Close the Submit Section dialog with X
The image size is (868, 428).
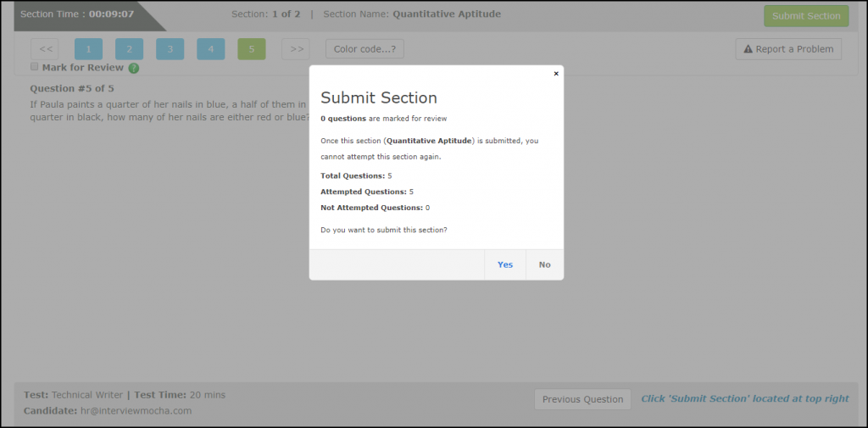556,74
